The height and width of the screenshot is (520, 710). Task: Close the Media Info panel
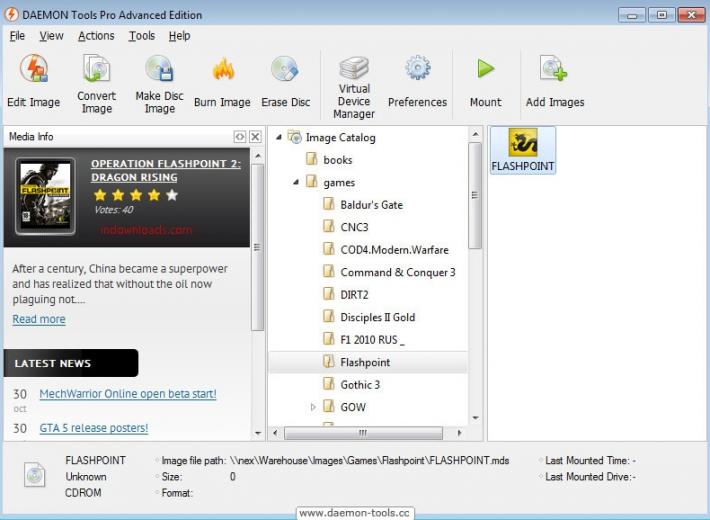[x=255, y=136]
